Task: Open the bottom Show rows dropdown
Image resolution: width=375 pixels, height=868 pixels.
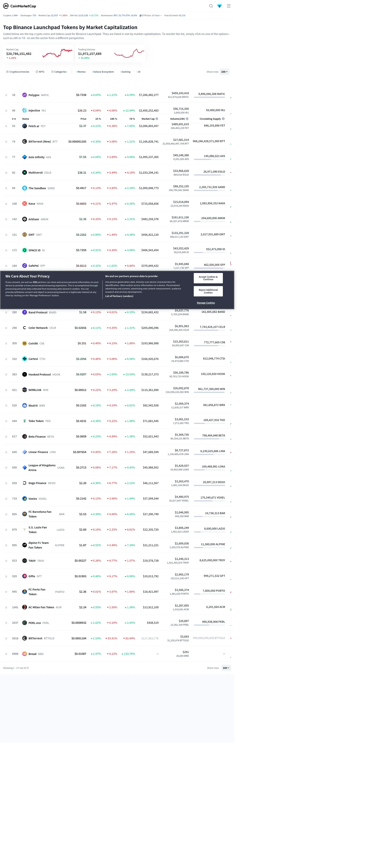Action: tap(226, 668)
